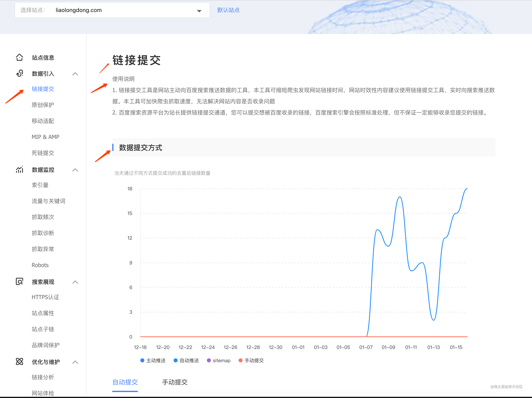Screen dimensions: 532x398
Task: Open the 品牌词保护 page
Action: pos(46,345)
